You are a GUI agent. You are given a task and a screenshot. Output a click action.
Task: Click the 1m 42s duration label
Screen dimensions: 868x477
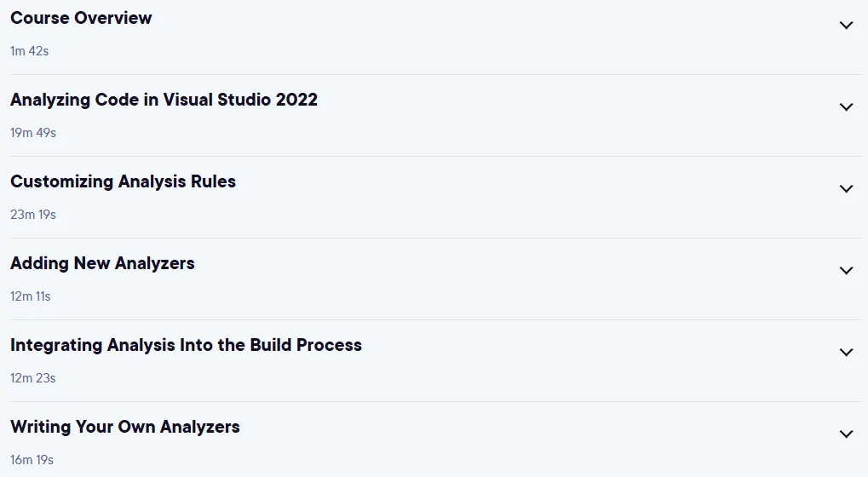tap(29, 51)
